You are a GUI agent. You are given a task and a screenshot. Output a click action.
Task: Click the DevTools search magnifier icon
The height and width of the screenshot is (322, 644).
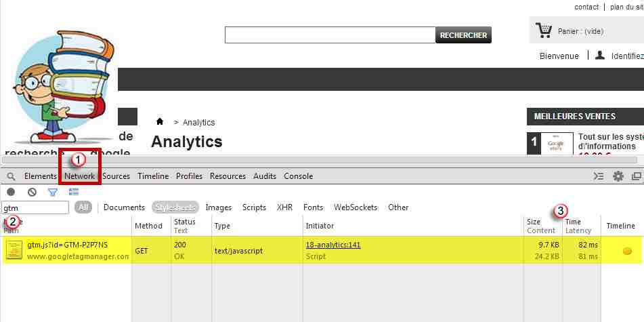click(11, 176)
